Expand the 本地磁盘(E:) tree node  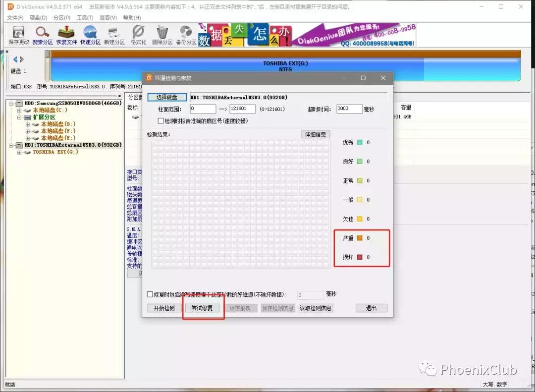click(x=27, y=138)
